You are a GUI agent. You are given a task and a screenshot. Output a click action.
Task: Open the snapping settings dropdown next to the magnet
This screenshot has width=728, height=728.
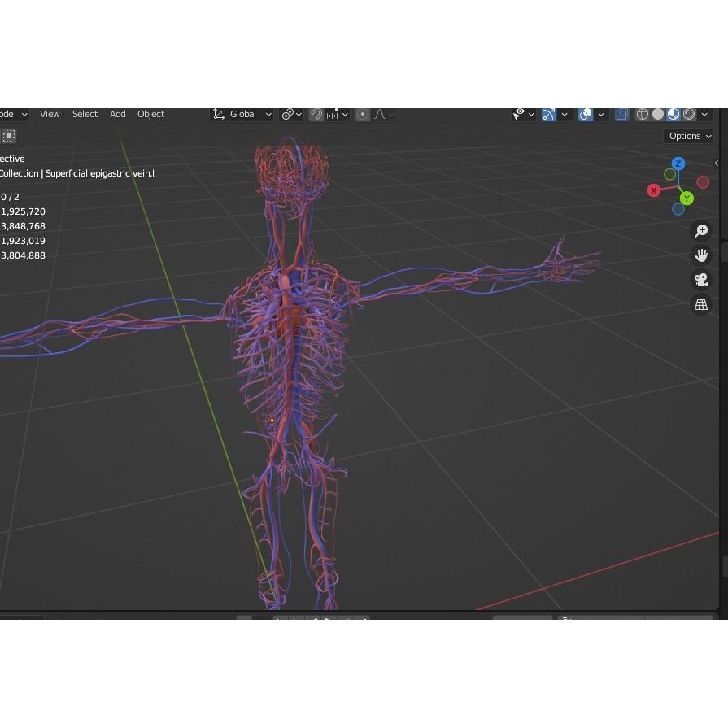pyautogui.click(x=345, y=114)
